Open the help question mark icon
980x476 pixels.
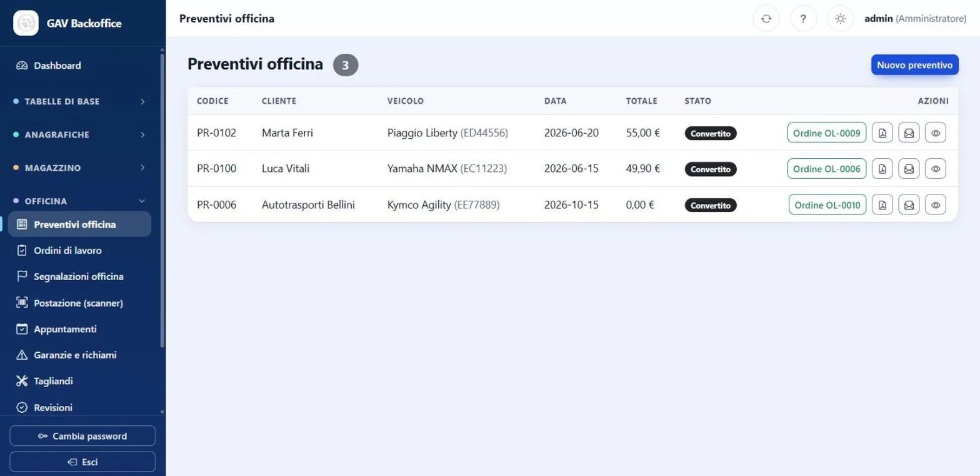(x=803, y=19)
